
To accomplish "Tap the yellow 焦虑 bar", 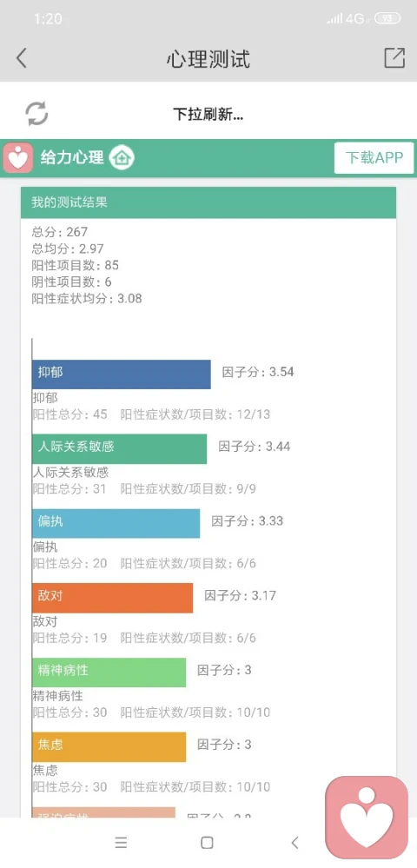I will [109, 746].
